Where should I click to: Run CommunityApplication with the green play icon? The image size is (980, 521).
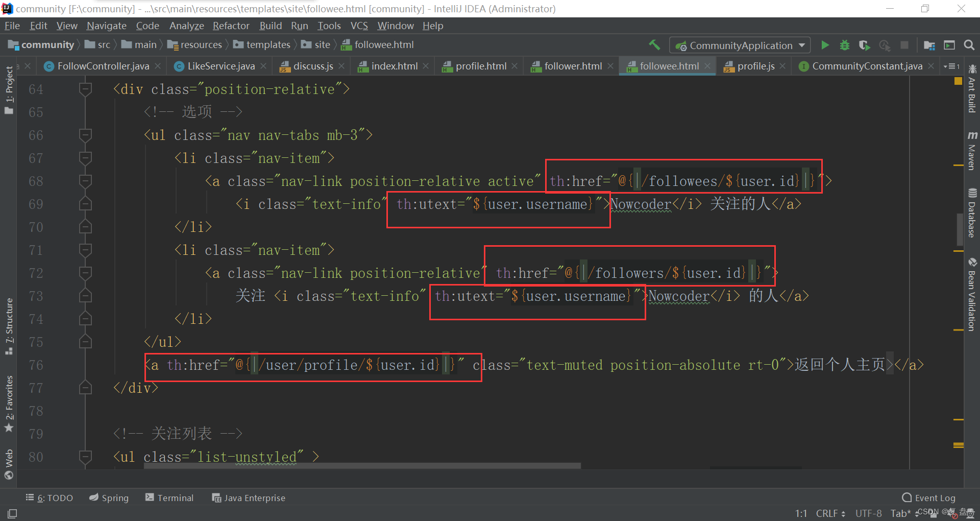point(825,45)
